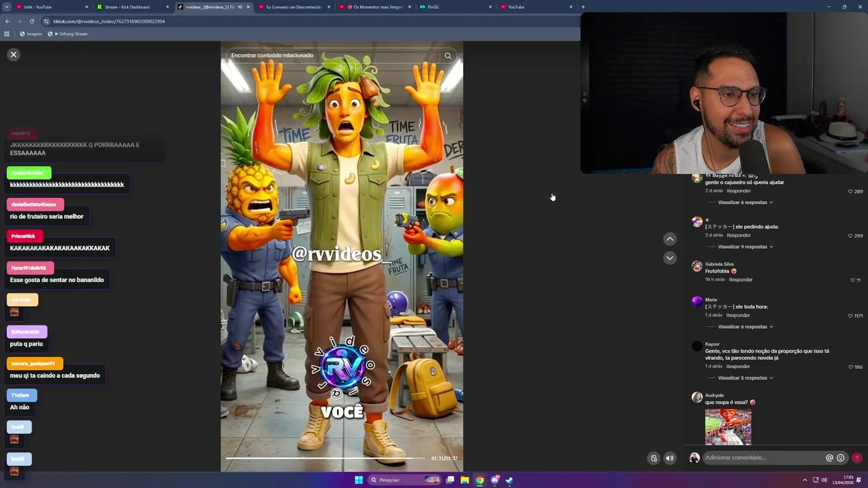Click the taskbar Pesquisar search box
The image size is (868, 488).
405,480
